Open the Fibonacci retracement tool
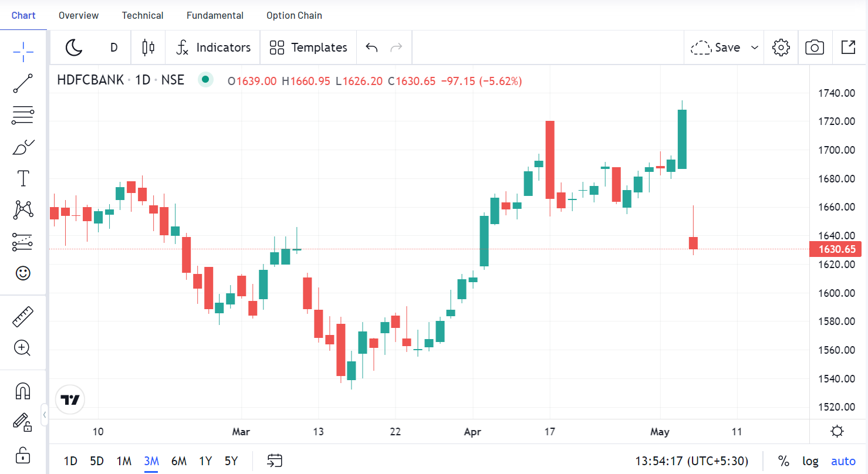 pyautogui.click(x=23, y=116)
